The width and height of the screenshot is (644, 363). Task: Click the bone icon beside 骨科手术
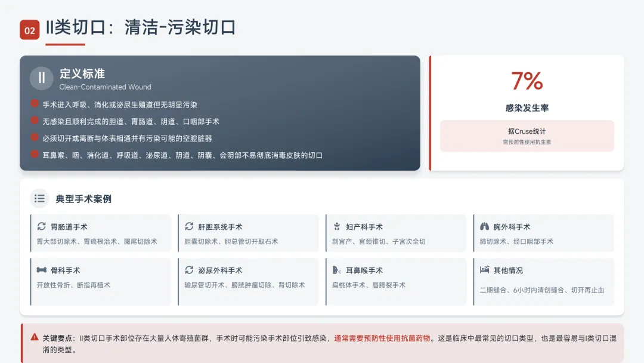(x=42, y=270)
